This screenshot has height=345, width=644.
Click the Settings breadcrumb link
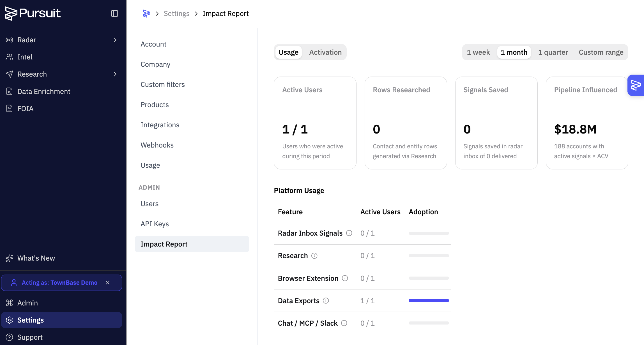(176, 13)
